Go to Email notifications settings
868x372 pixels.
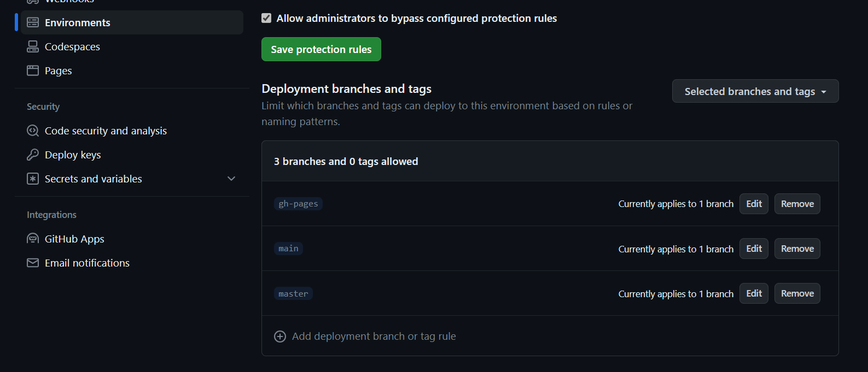[x=87, y=263]
